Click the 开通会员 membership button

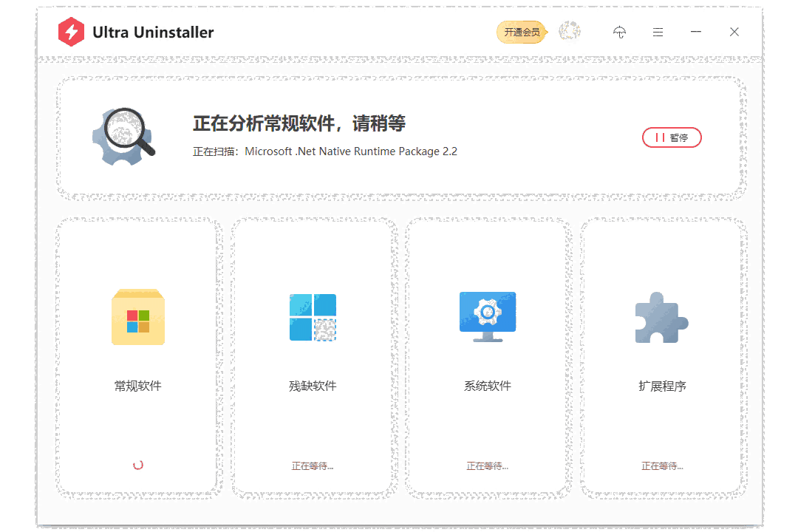pos(521,32)
